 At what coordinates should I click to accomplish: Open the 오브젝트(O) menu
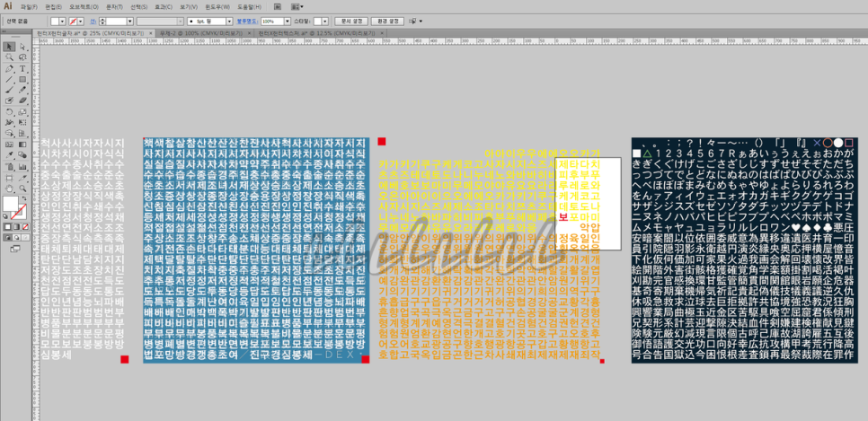(x=84, y=6)
